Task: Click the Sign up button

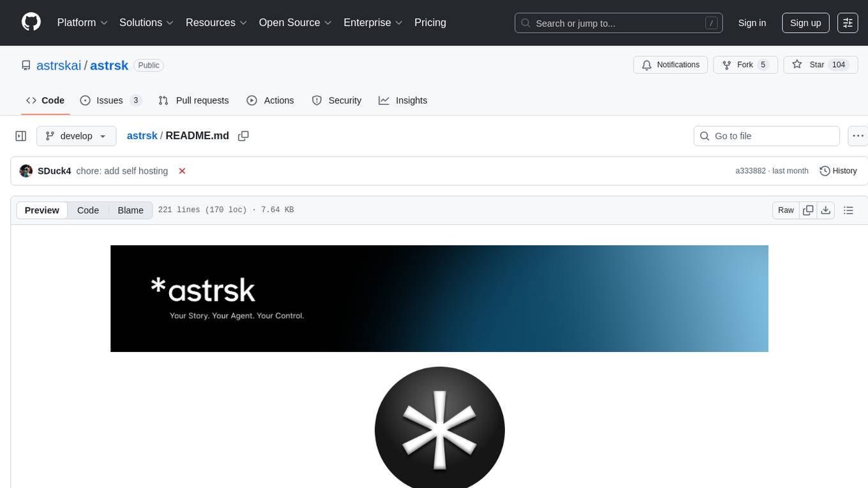Action: pyautogui.click(x=805, y=23)
